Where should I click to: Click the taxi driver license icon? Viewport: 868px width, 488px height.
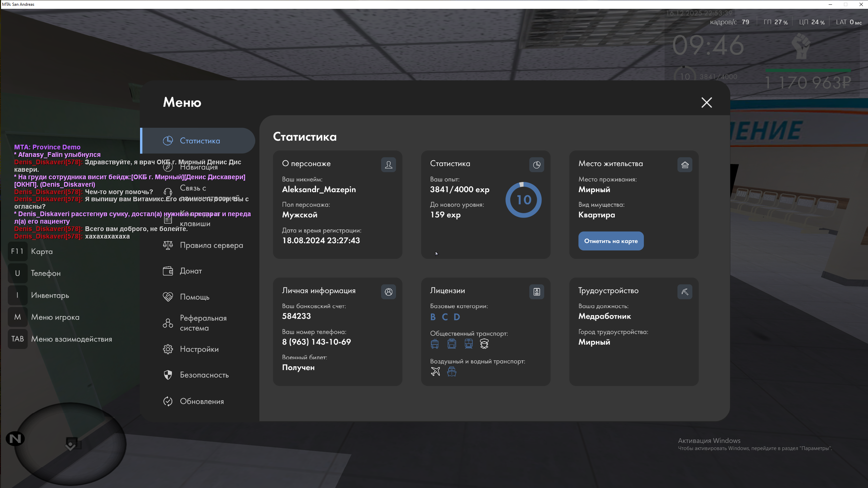(x=484, y=344)
